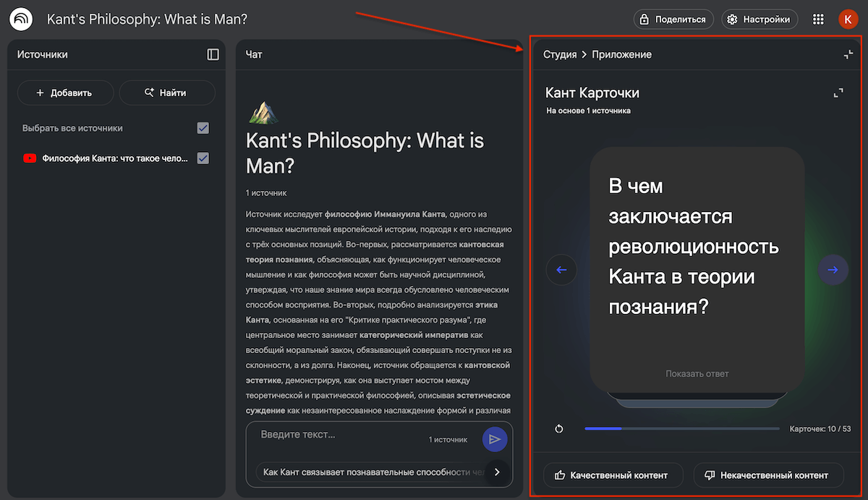
Task: Click the Чат panel heading
Action: coord(254,54)
